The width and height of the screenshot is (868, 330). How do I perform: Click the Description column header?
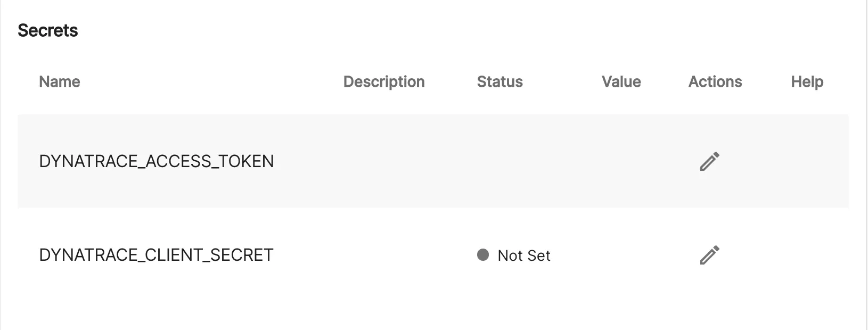click(x=383, y=81)
